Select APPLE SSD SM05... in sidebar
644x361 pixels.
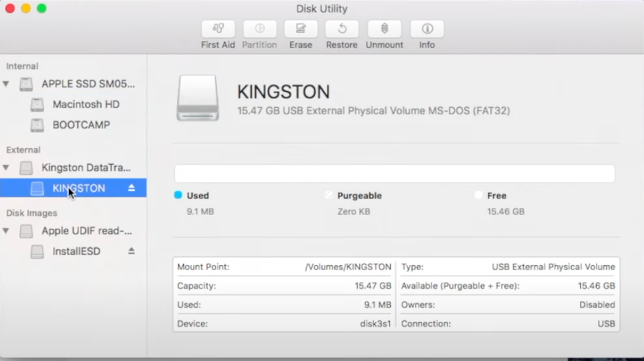tap(88, 84)
